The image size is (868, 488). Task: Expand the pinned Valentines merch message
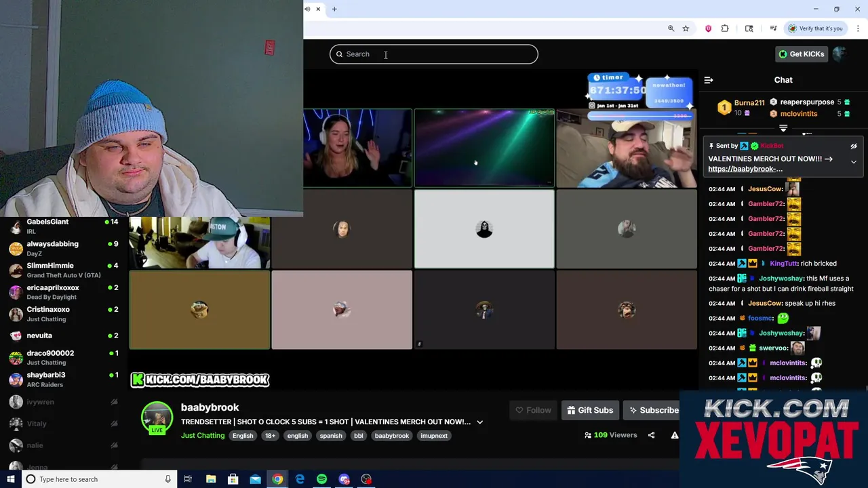coord(854,162)
